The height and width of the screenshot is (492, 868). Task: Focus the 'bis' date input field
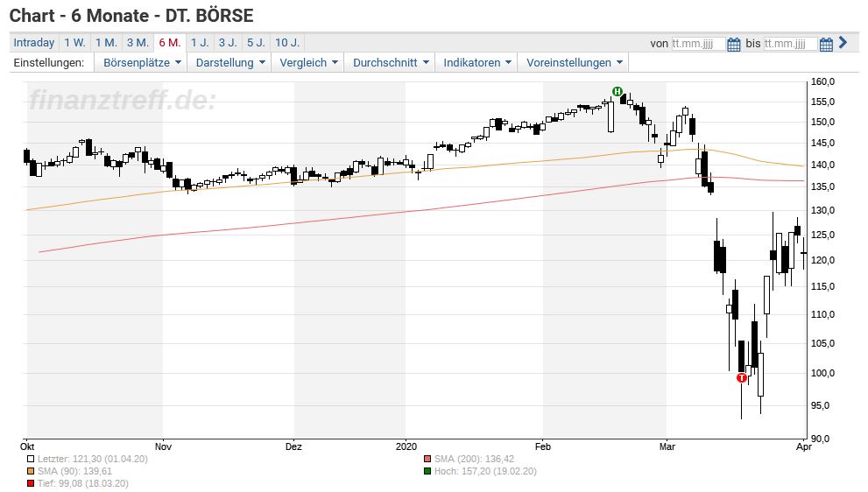(x=790, y=44)
